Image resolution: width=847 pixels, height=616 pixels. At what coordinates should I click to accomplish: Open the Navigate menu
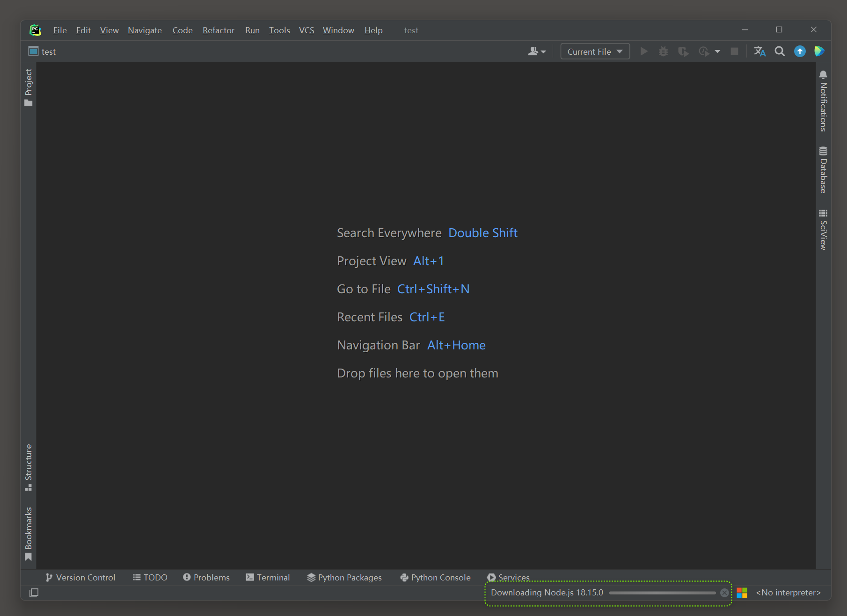pyautogui.click(x=145, y=30)
